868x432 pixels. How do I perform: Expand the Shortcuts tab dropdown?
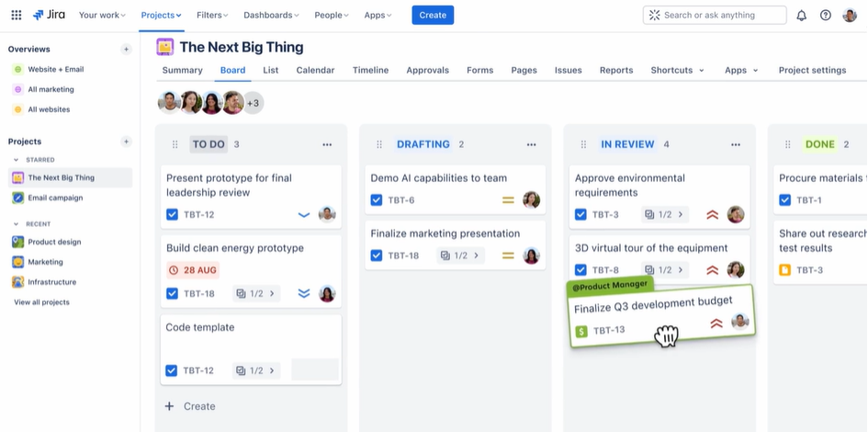tap(677, 70)
